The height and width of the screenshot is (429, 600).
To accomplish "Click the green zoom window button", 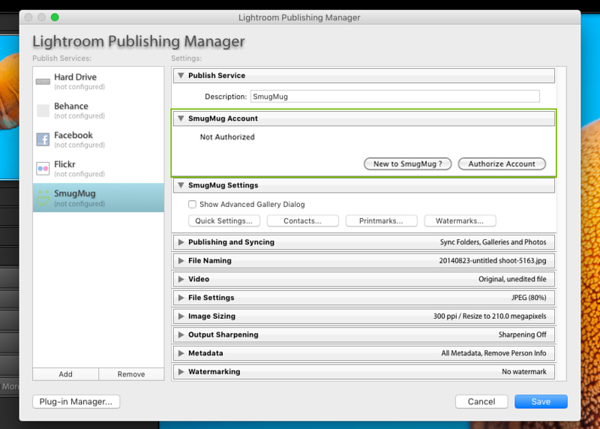I will point(55,17).
